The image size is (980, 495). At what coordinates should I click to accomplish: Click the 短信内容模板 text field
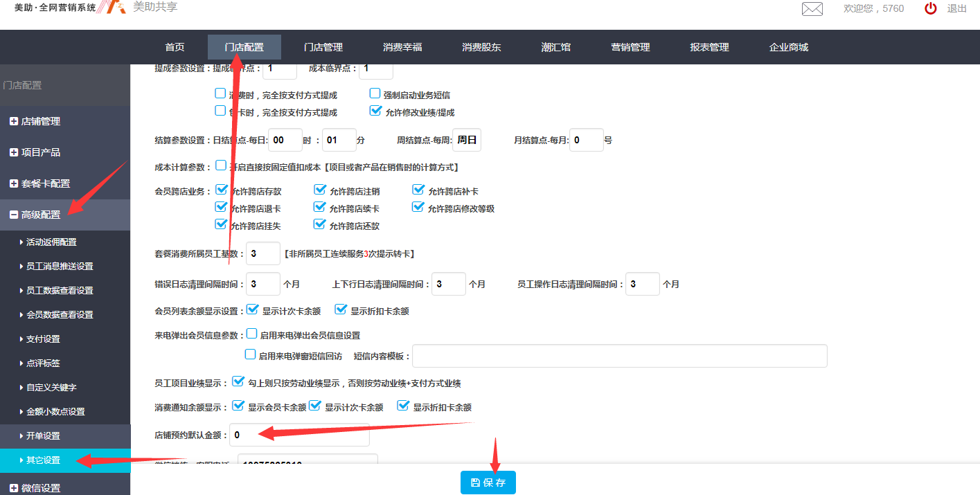620,356
